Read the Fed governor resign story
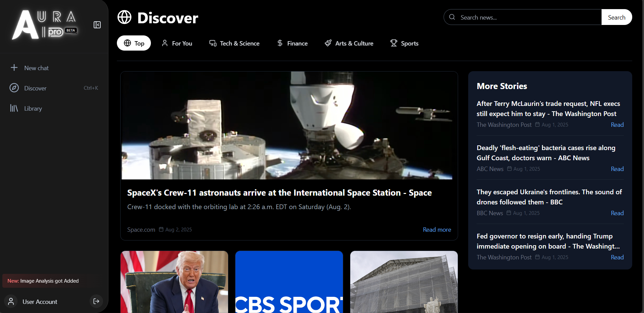The image size is (644, 313). click(617, 257)
